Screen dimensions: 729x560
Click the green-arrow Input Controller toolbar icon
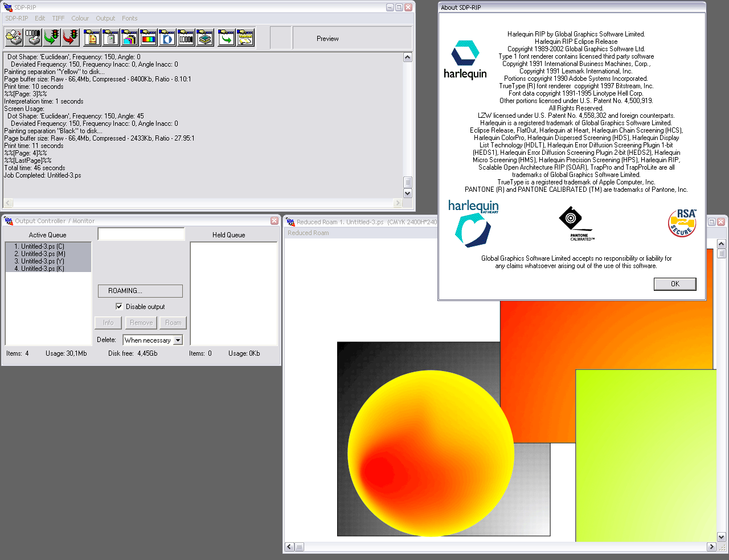pos(227,38)
